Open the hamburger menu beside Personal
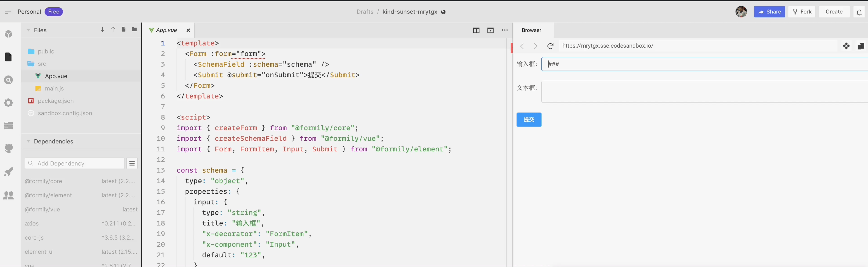The width and height of the screenshot is (868, 267). (x=8, y=12)
